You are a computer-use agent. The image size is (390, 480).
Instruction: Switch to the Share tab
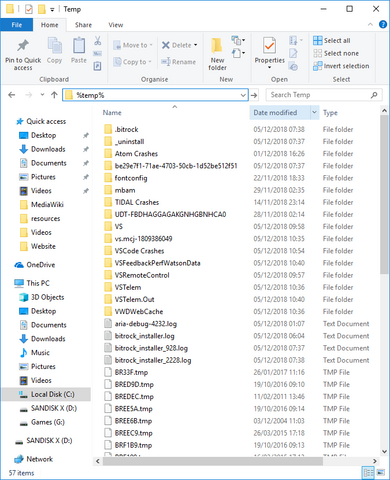coord(83,25)
